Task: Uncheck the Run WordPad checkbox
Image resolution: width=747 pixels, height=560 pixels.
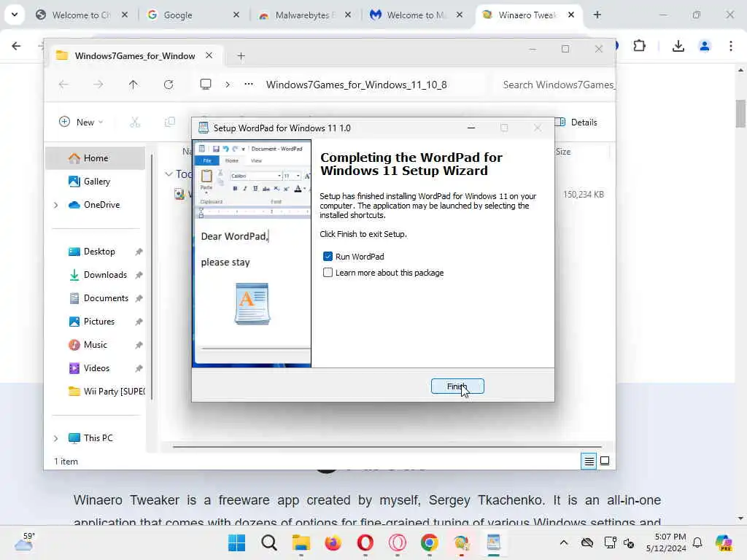Action: tap(328, 256)
